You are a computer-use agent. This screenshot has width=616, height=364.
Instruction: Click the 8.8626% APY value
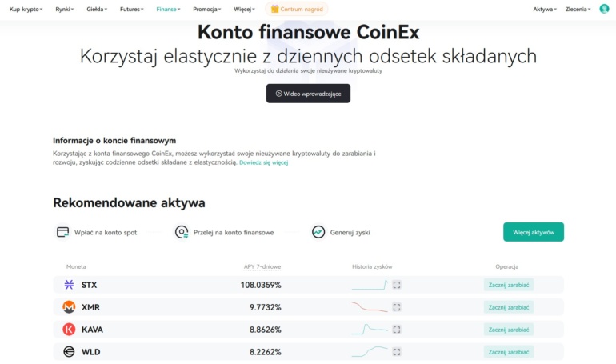coord(265,330)
